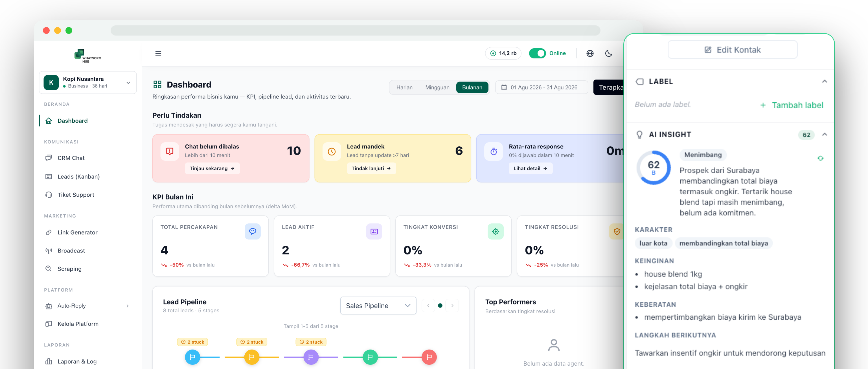Click the Leads Kanban card icon
Viewport: 868px width, 369px height.
pos(49,176)
